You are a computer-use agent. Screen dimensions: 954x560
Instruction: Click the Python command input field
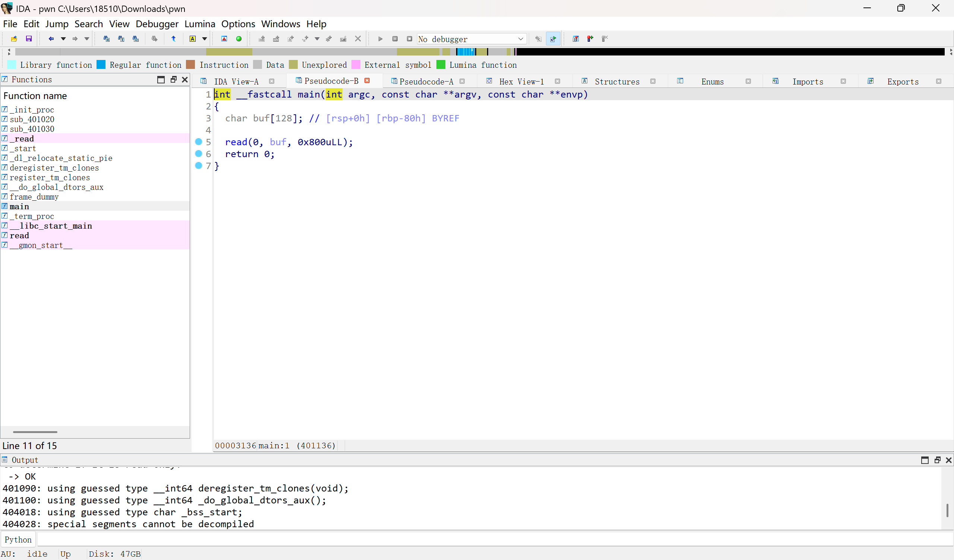click(495, 539)
